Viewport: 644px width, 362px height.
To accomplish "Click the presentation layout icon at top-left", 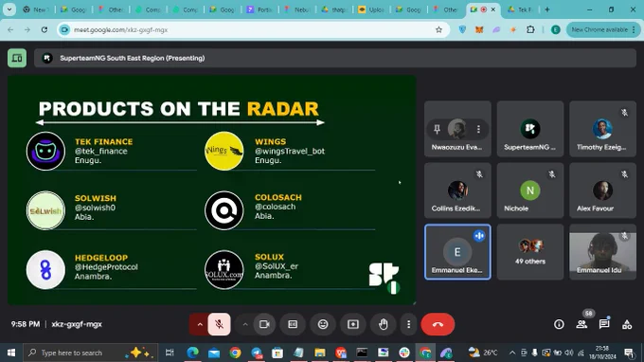I will click(x=17, y=58).
